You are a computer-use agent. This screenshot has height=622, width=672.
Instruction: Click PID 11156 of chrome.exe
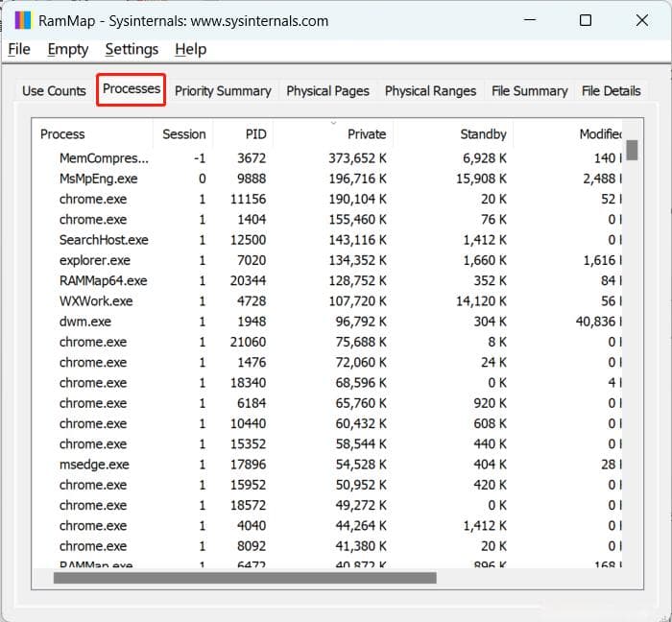tap(248, 200)
